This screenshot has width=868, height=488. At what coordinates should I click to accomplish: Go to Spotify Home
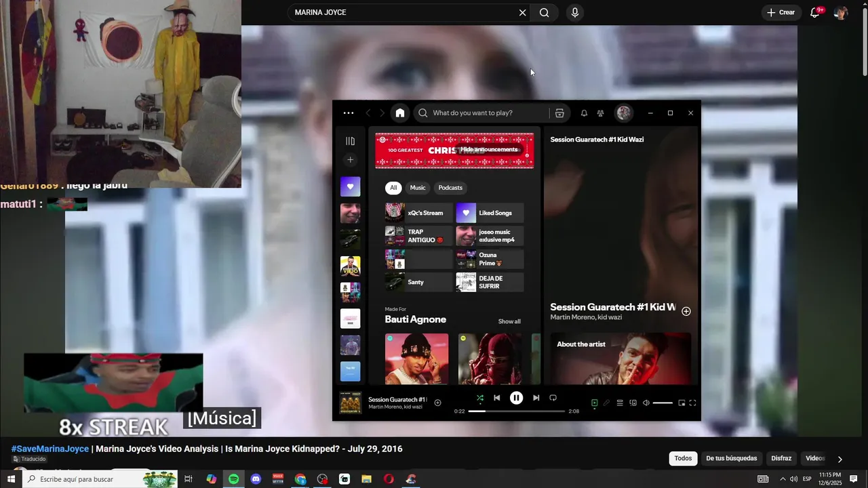[x=400, y=113]
